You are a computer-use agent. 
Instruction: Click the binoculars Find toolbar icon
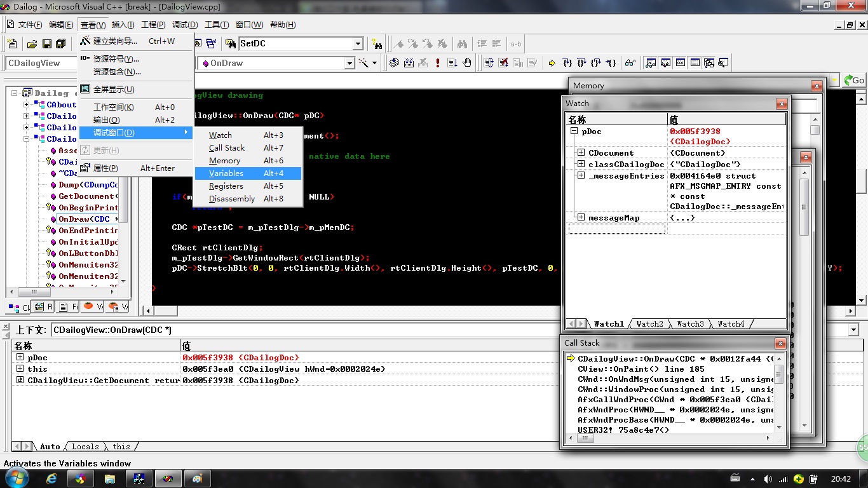(x=462, y=44)
